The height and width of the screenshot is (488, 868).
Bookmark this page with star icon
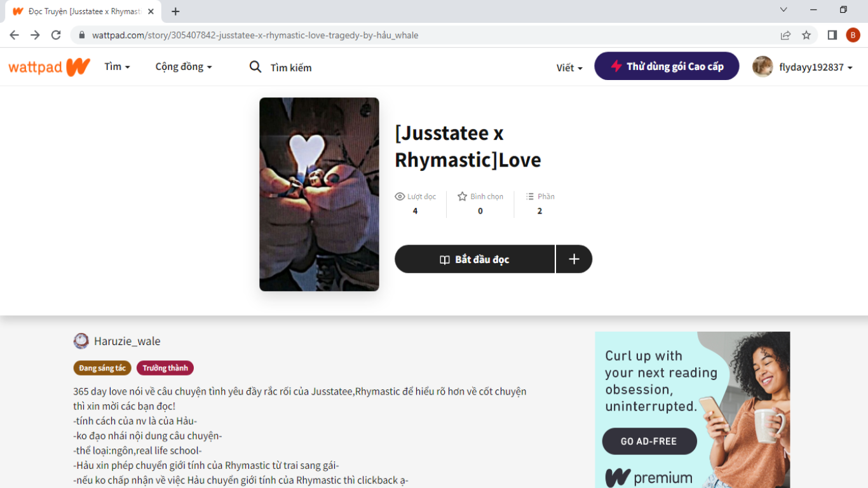click(806, 35)
